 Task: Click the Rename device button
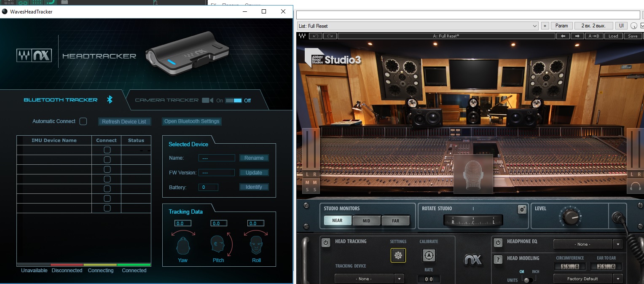(x=254, y=158)
